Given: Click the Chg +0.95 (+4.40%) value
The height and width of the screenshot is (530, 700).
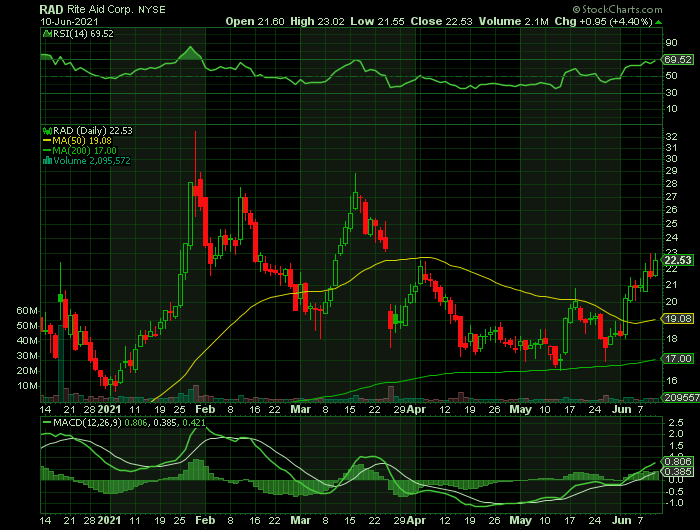Looking at the screenshot, I should [604, 21].
